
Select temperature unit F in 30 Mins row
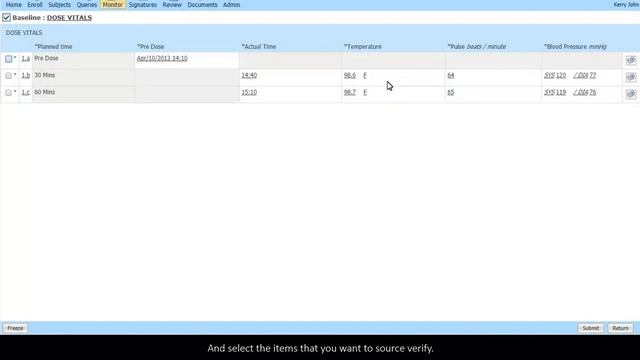(365, 76)
